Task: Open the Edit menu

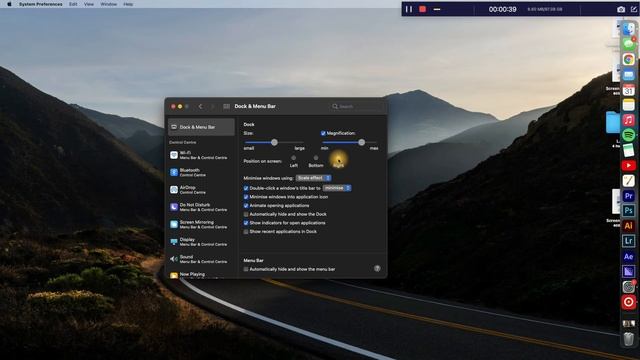Action: coord(73,4)
